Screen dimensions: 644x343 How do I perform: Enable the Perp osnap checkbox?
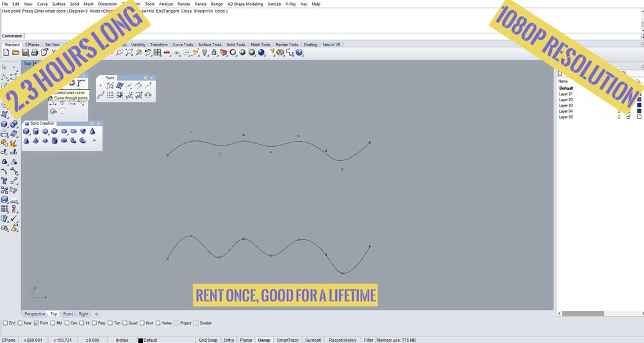94,323
